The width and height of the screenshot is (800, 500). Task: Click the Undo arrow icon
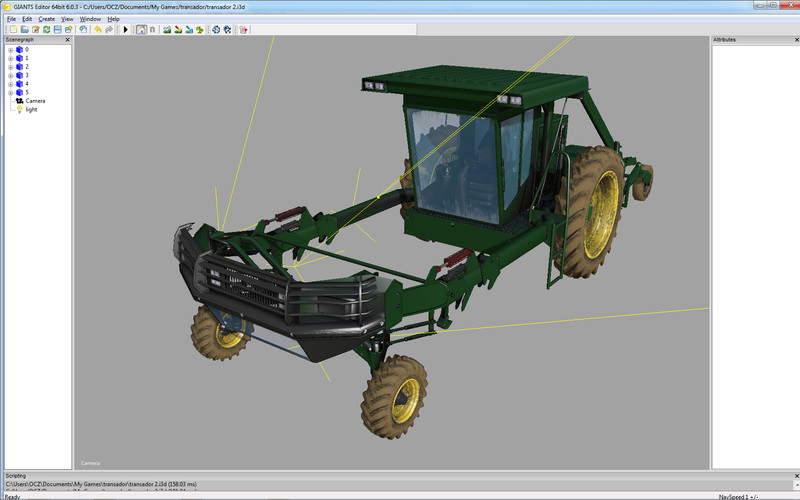click(x=97, y=30)
